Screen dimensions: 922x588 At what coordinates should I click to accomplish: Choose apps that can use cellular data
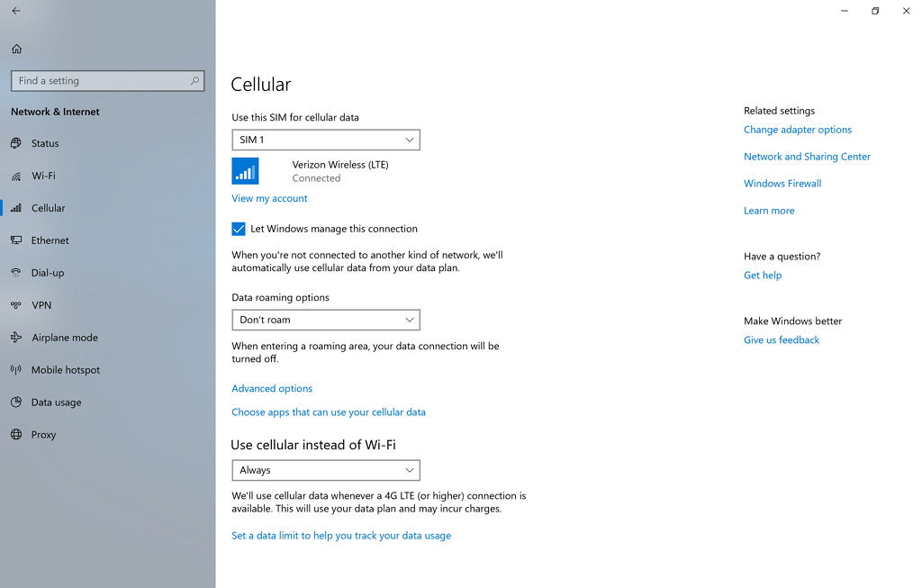click(328, 412)
